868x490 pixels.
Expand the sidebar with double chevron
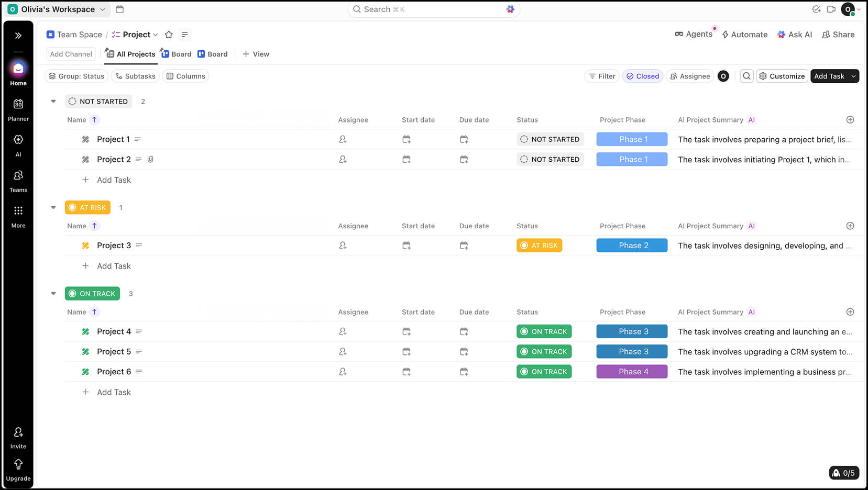(x=18, y=36)
